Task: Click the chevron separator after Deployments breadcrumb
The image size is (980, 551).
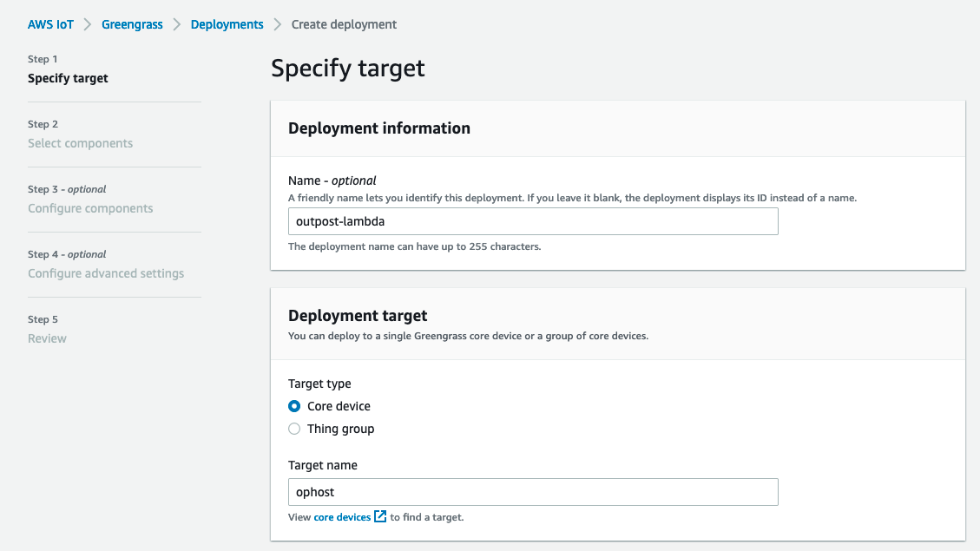Action: tap(278, 24)
